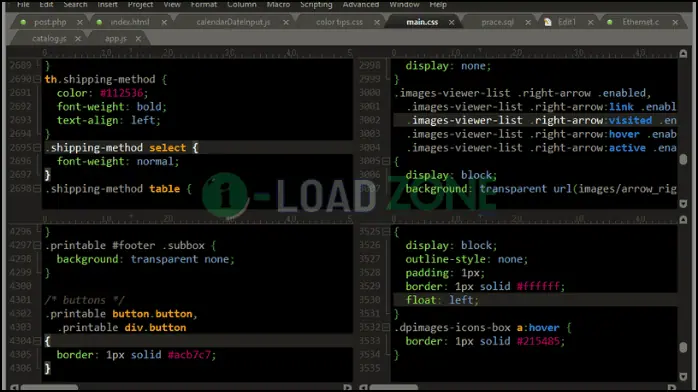Click the '/* buttons */' comment
The image size is (698, 392).
(x=85, y=300)
